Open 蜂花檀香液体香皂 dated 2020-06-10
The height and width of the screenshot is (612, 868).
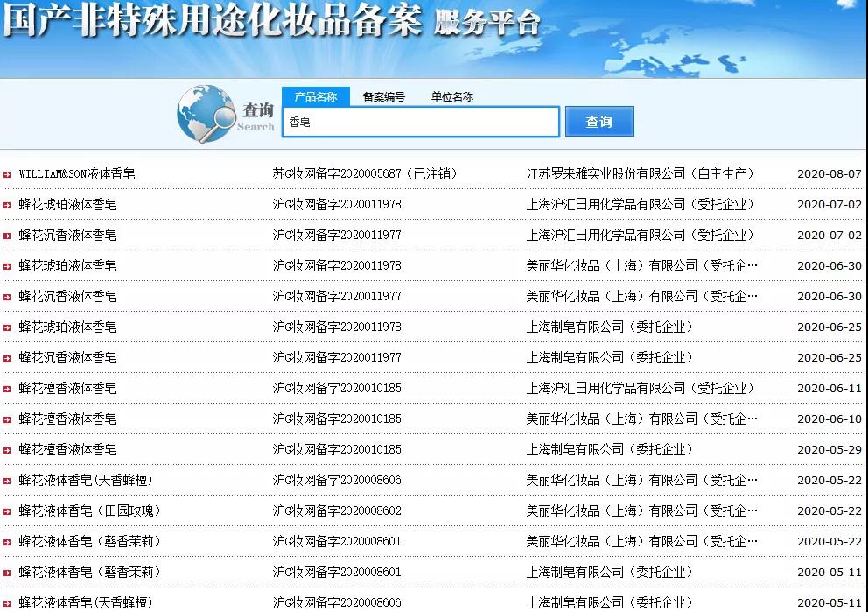click(x=67, y=419)
